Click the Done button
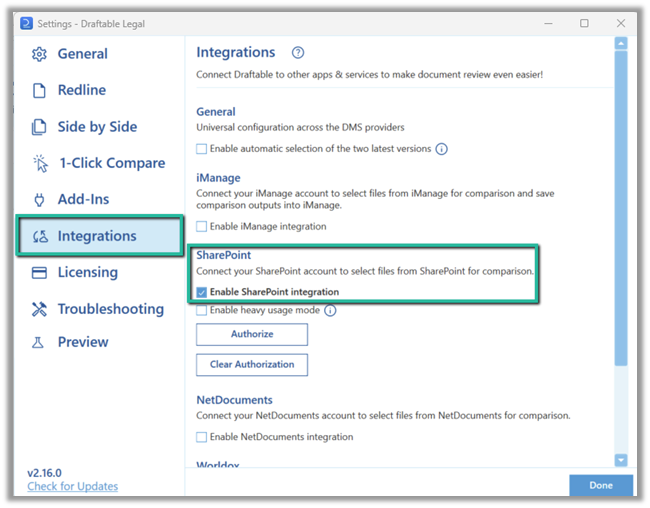Image resolution: width=650 pixels, height=508 pixels. tap(601, 485)
